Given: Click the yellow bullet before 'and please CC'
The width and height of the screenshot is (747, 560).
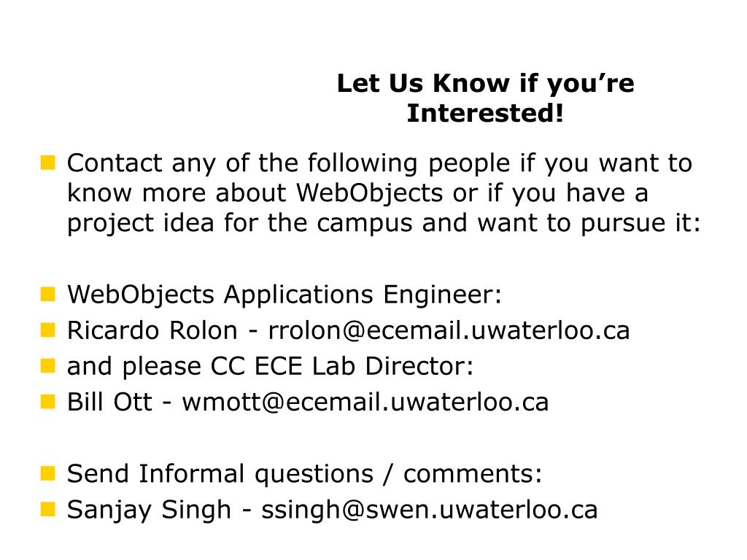Looking at the screenshot, I should (x=48, y=366).
